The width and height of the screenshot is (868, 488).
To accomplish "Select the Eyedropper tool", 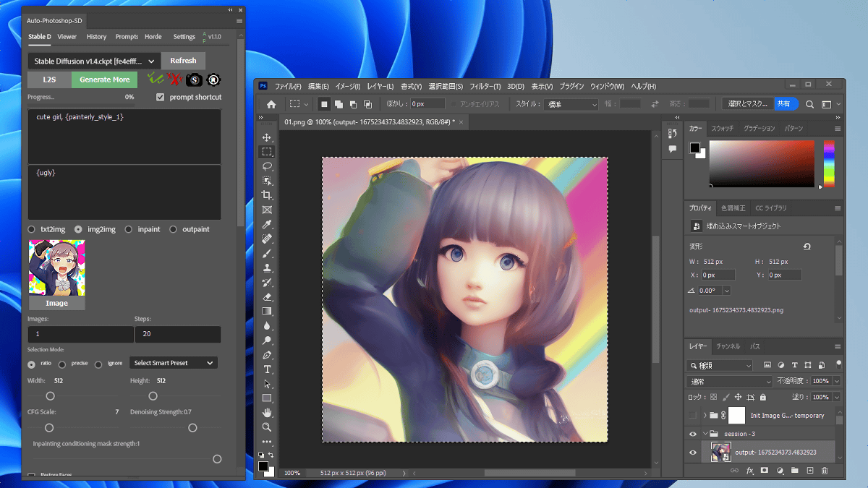I will click(x=267, y=225).
